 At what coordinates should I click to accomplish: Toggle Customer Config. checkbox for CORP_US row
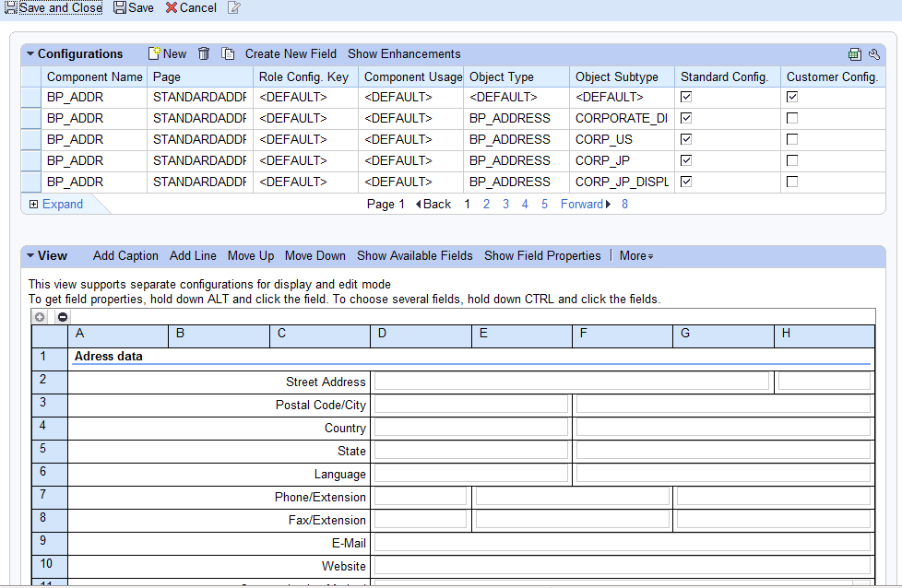click(x=792, y=139)
